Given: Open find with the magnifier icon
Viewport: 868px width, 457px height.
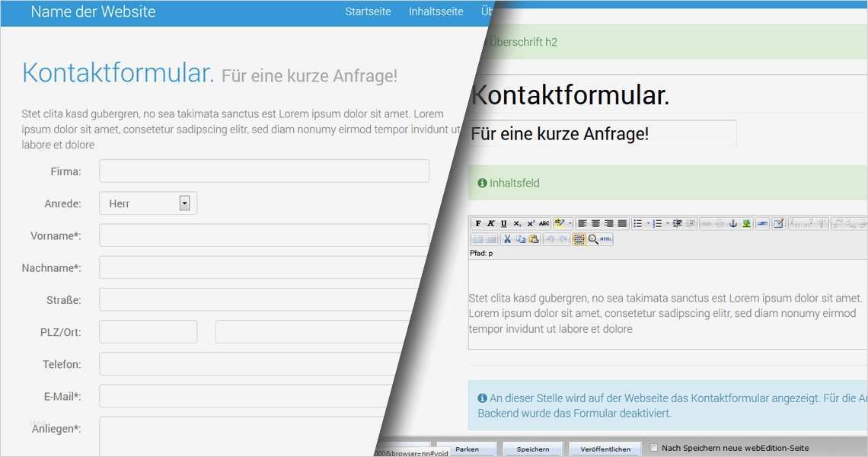Looking at the screenshot, I should [593, 238].
